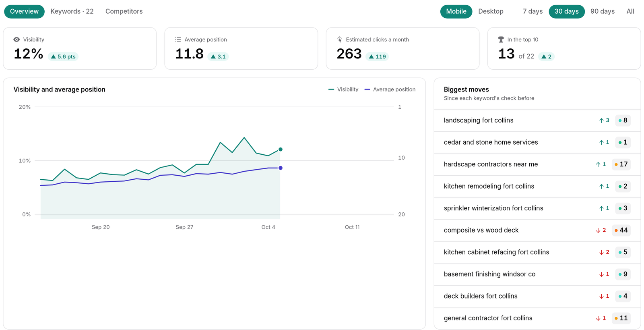644x330 pixels.
Task: Click the 3.1 average position change badge
Action: (x=218, y=57)
